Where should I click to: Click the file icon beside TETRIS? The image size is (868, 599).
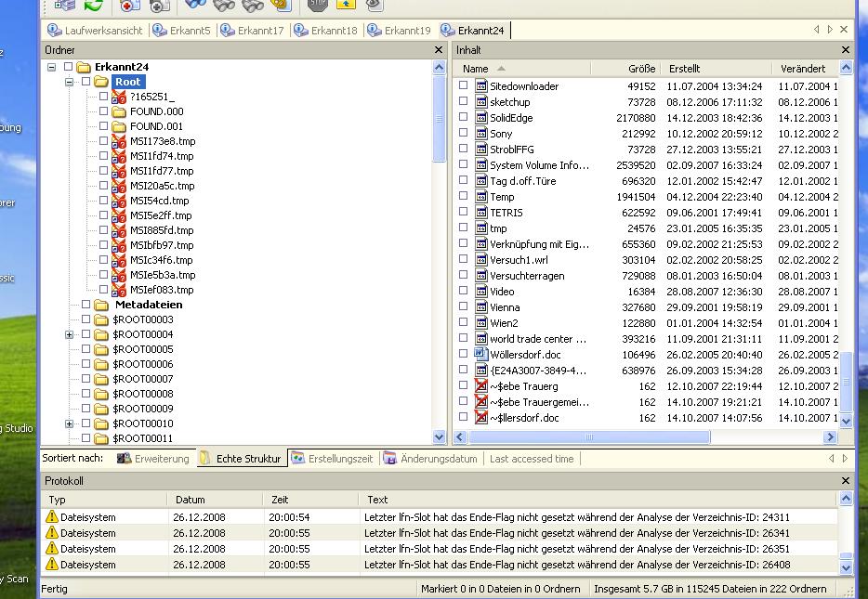(x=481, y=213)
